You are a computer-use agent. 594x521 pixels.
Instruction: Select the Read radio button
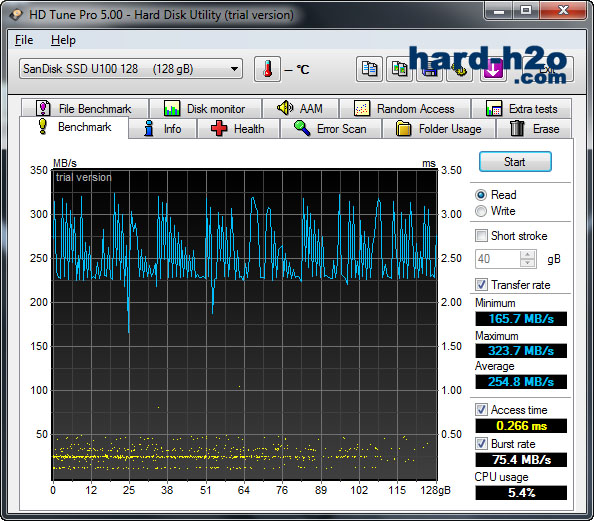coord(481,195)
